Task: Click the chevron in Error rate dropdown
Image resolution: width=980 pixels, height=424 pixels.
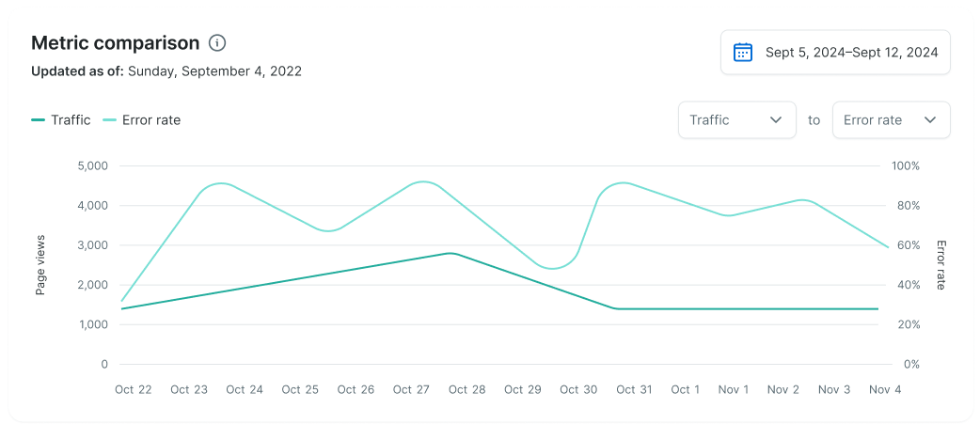Action: coord(930,120)
